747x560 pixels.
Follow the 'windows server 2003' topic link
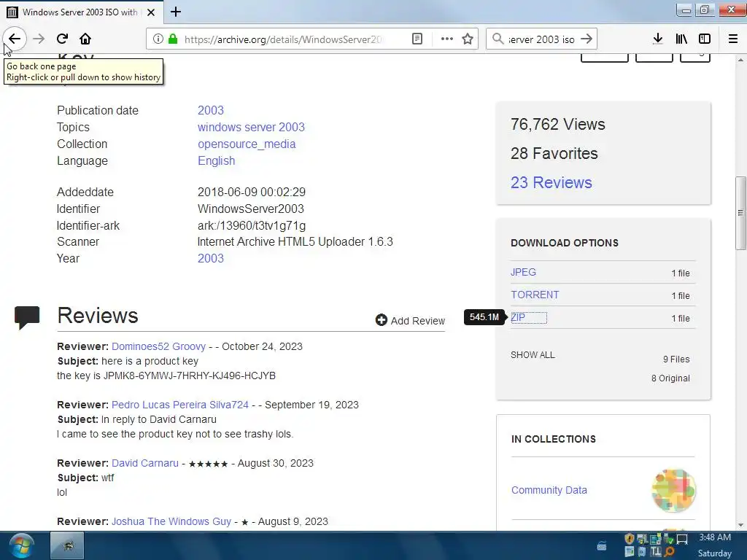click(x=251, y=127)
